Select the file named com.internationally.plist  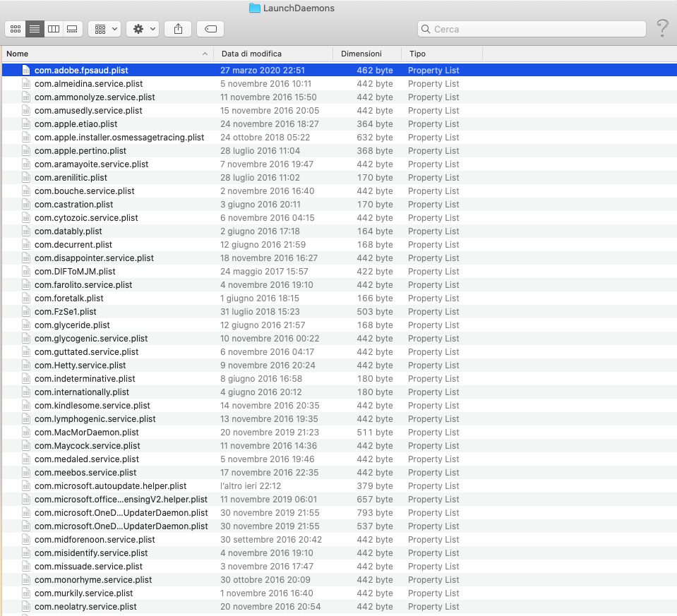(82, 392)
